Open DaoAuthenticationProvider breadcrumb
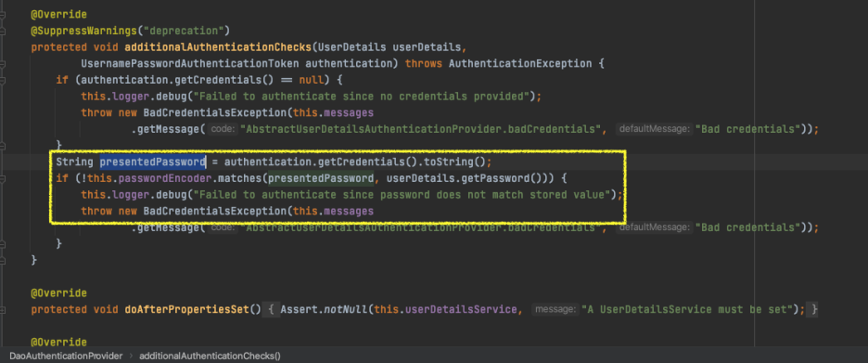This screenshot has width=868, height=363. tap(65, 356)
